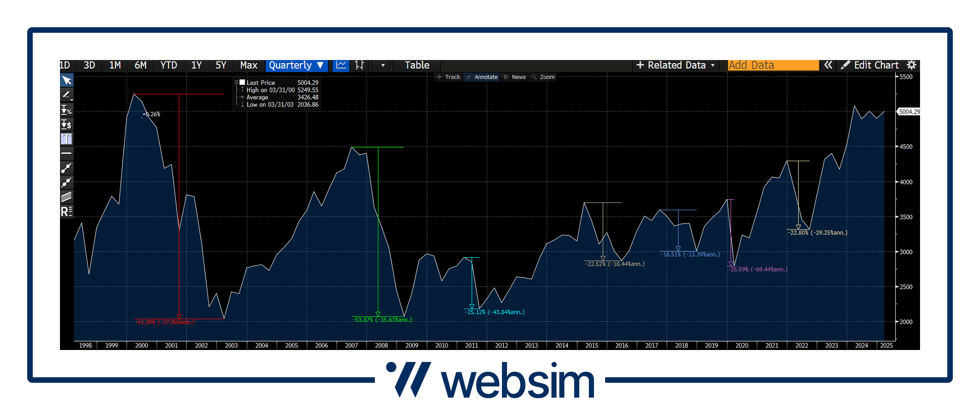
Task: Choose the percent change measurement tool
Action: click(67, 110)
